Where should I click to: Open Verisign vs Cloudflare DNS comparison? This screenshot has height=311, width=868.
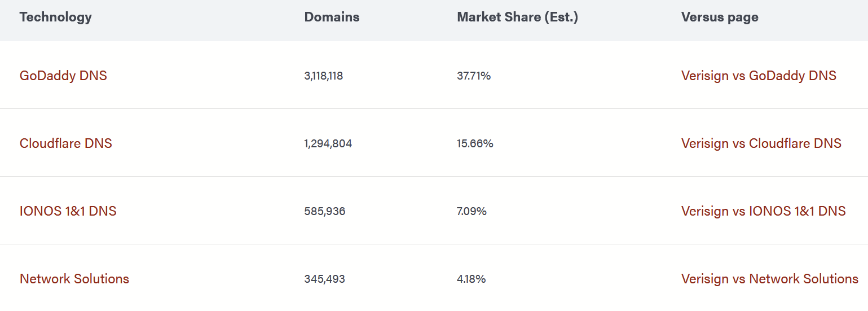761,143
